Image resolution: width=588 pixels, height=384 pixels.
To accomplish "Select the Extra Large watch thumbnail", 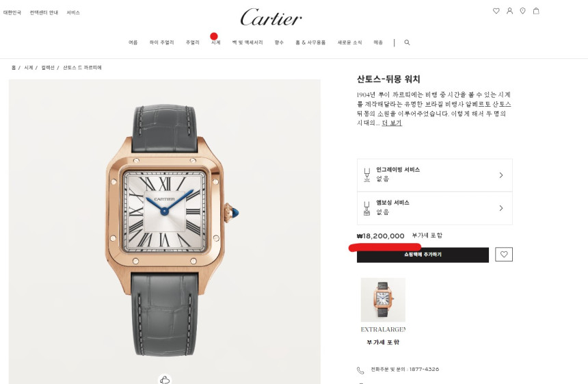I will click(x=383, y=300).
